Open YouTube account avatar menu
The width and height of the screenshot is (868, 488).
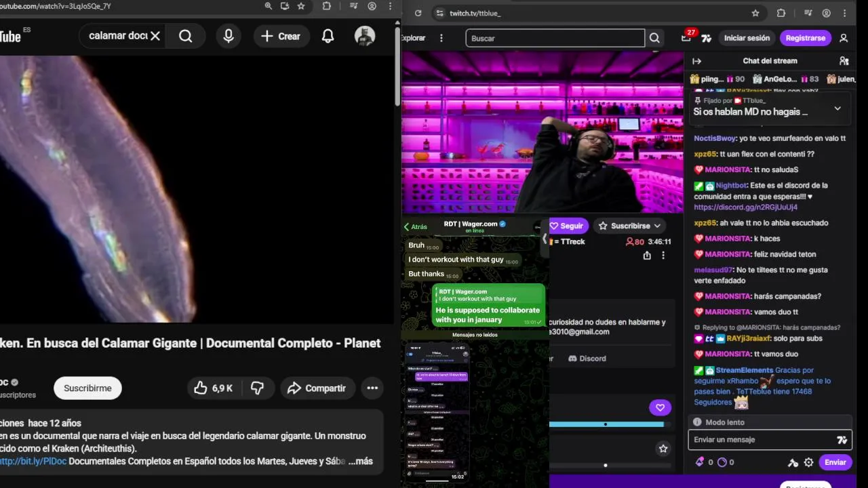tap(365, 36)
